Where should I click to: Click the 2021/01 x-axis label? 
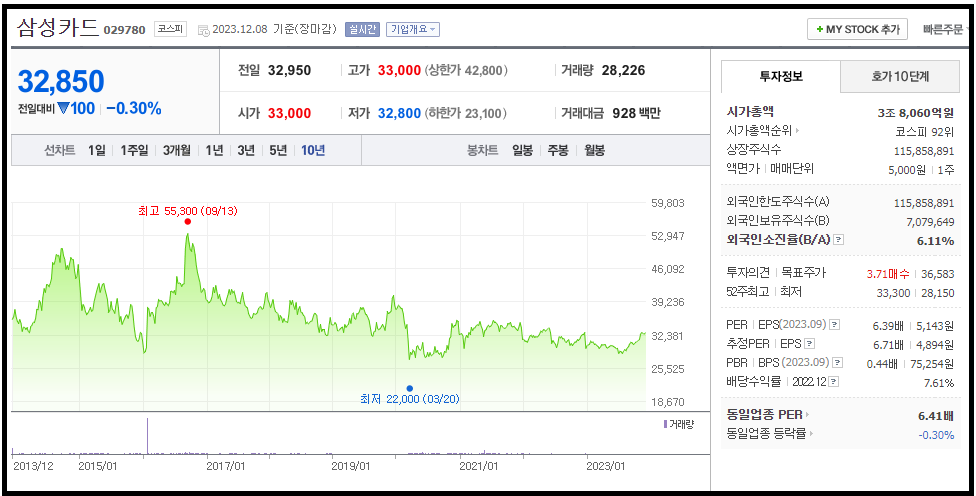(x=479, y=466)
